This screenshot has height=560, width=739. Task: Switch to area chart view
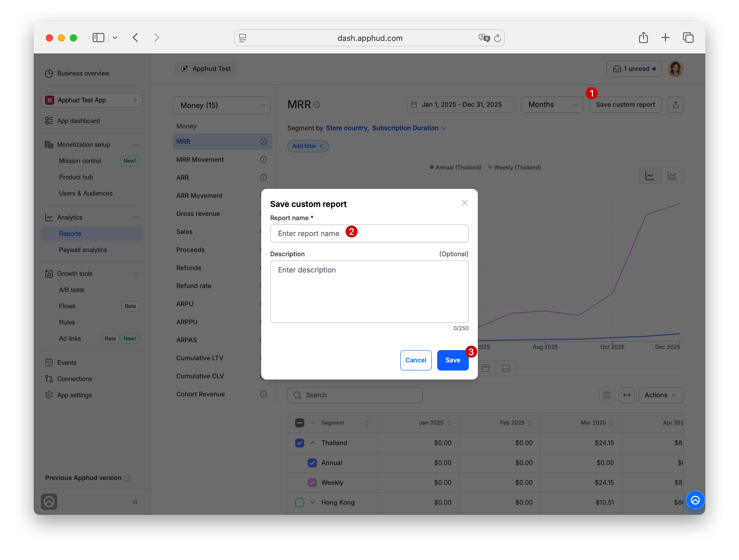(672, 176)
